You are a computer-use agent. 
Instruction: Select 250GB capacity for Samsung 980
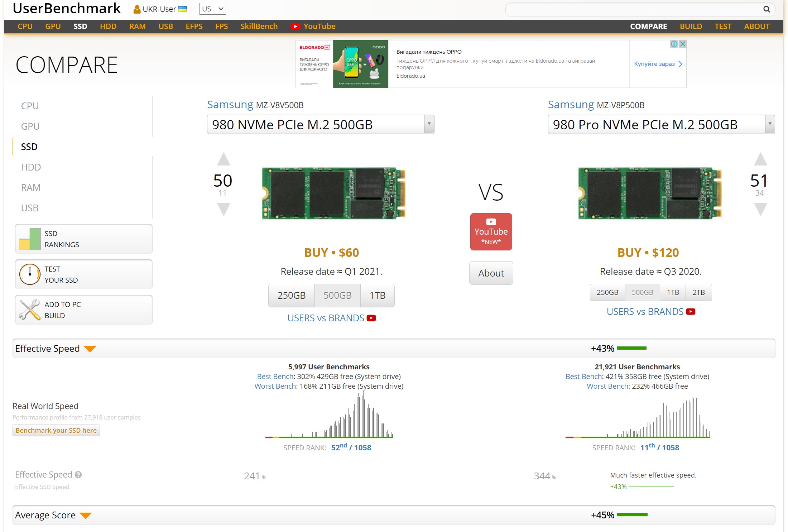(292, 296)
